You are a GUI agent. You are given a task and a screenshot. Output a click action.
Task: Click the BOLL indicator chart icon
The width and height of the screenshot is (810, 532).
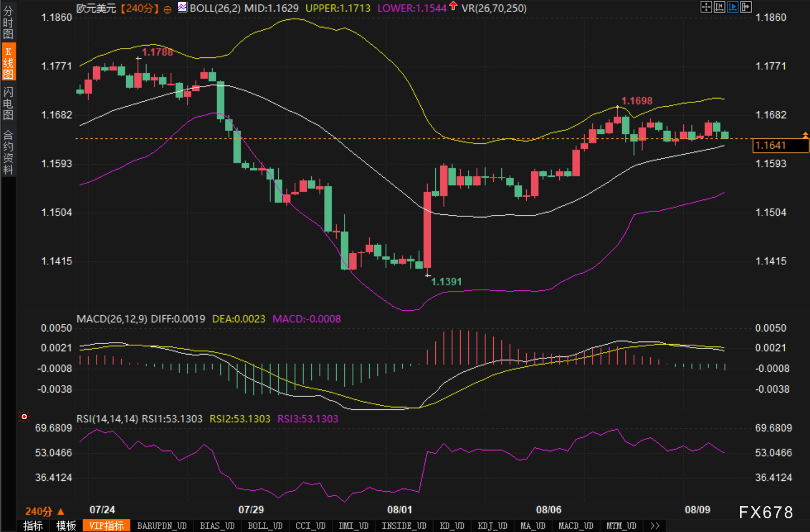click(182, 8)
